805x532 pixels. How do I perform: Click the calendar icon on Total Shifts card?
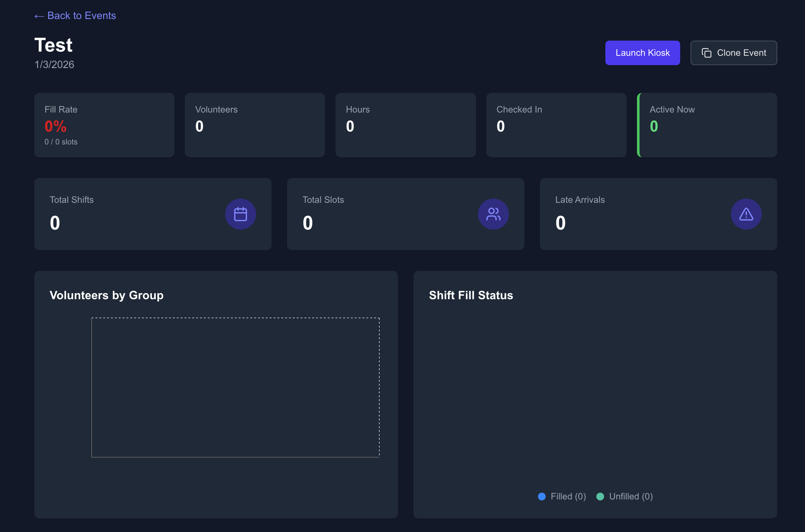240,214
